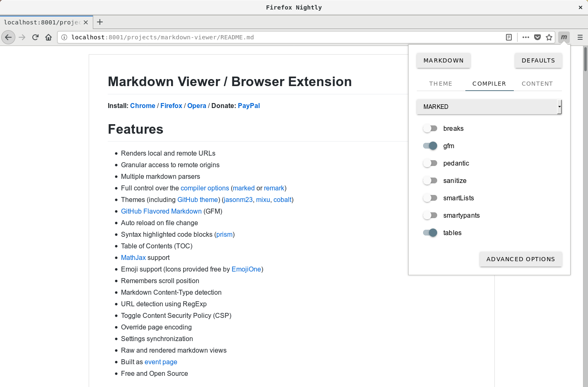Click the Markdown Viewer extension icon
The image size is (588, 387).
point(564,37)
